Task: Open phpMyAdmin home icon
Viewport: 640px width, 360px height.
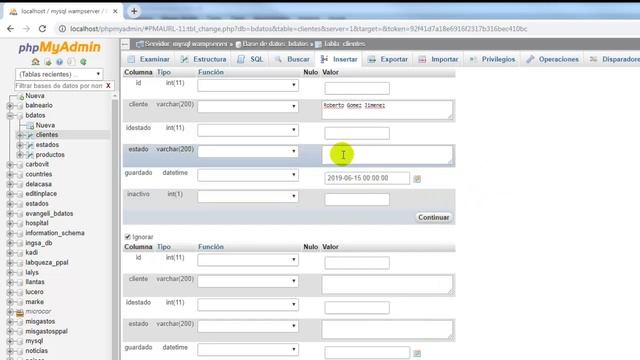Action: pyautogui.click(x=36, y=62)
